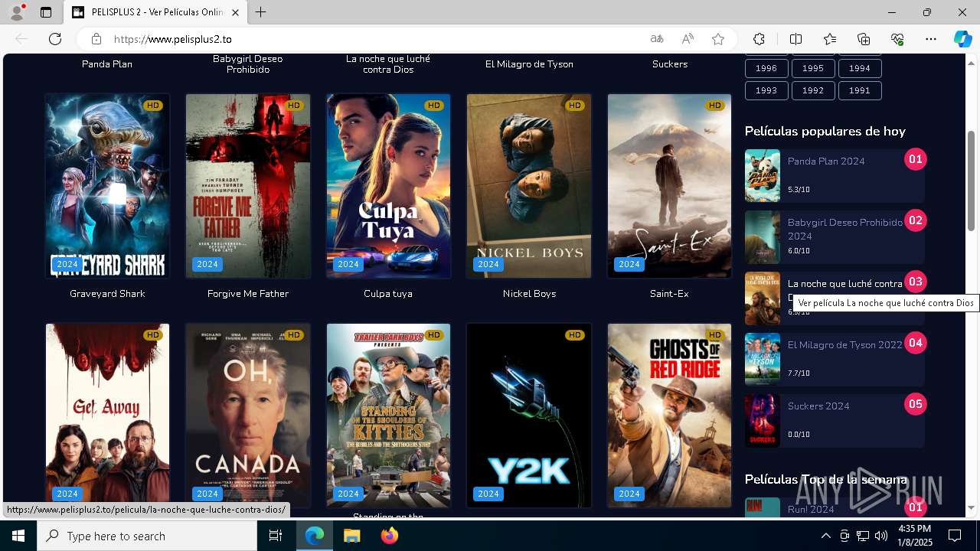
Task: Open the Get Away poster
Action: click(107, 416)
